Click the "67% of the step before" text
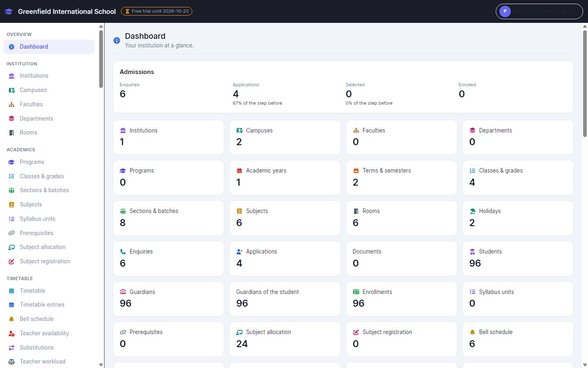 pyautogui.click(x=257, y=103)
